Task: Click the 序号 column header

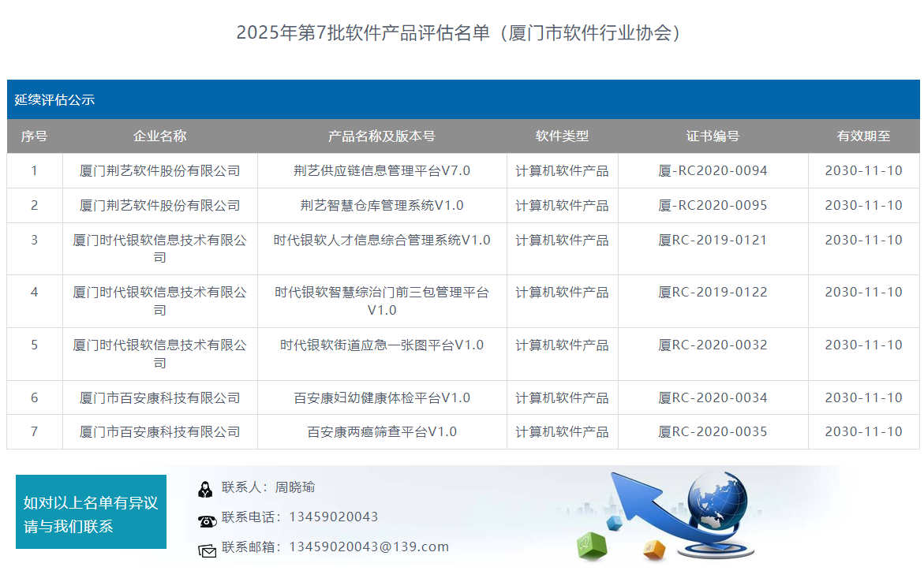Action: 34,136
